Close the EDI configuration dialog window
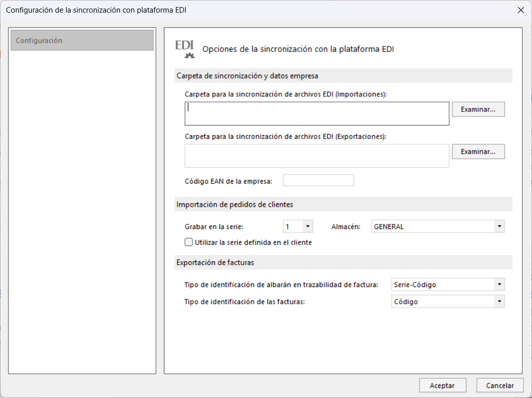532x398 pixels. click(521, 10)
